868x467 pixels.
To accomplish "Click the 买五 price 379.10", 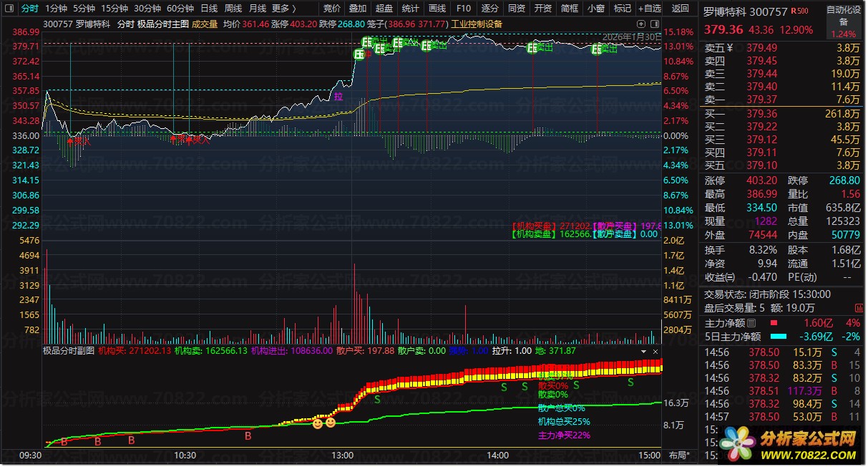I will [761, 165].
